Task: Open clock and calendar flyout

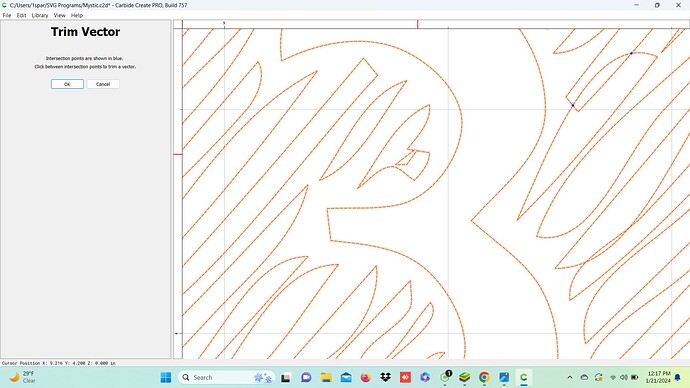Action: tap(659, 377)
